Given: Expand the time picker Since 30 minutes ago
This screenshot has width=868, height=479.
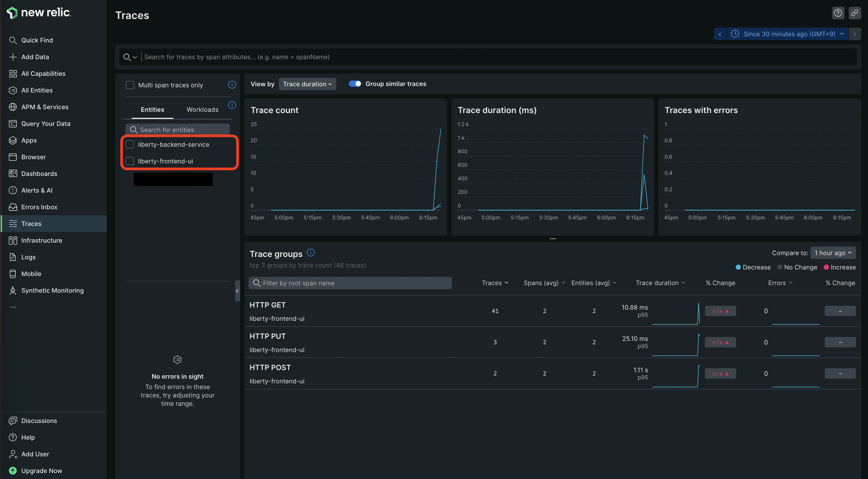Looking at the screenshot, I should 789,34.
